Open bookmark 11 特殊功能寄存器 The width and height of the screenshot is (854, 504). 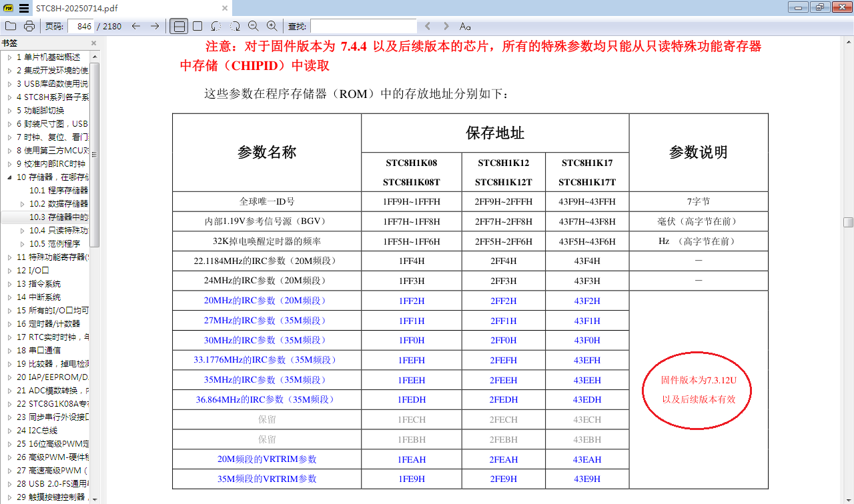(52, 257)
